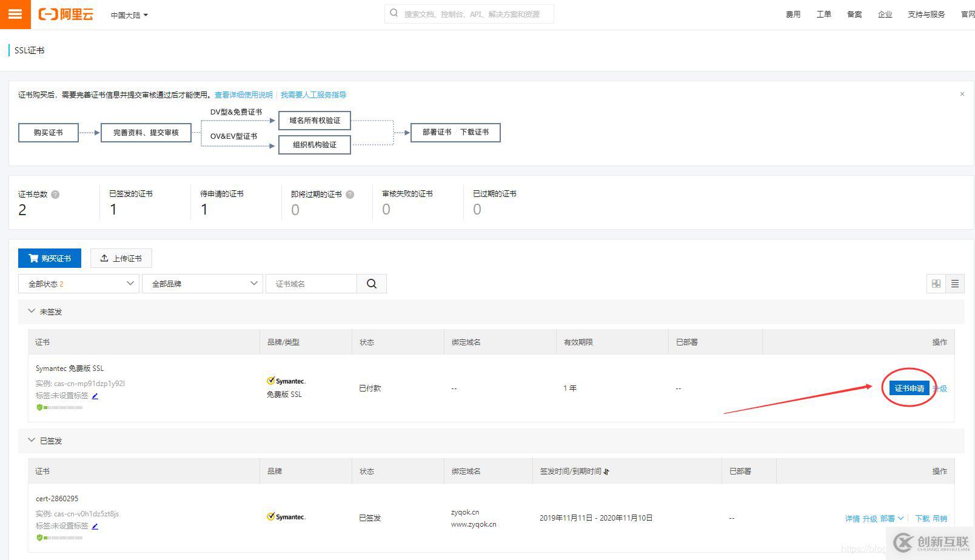Select the issued certificates counter
This screenshot has height=560, width=975.
(x=131, y=202)
